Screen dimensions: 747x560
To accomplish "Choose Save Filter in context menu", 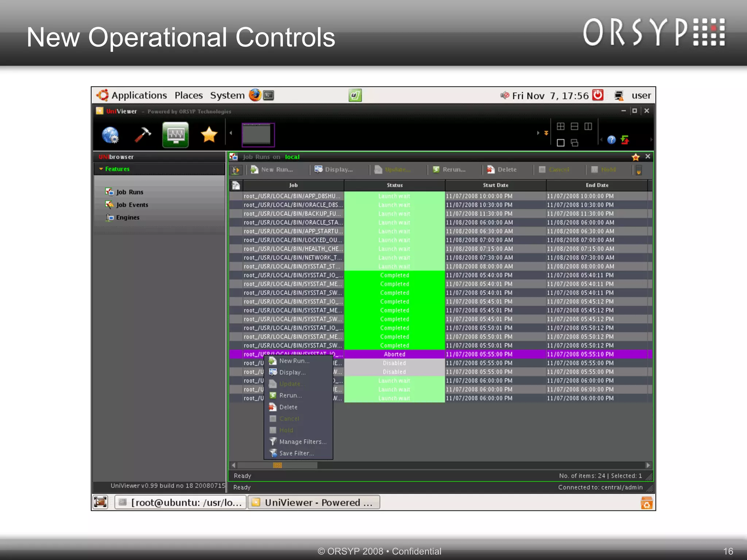I will [298, 453].
